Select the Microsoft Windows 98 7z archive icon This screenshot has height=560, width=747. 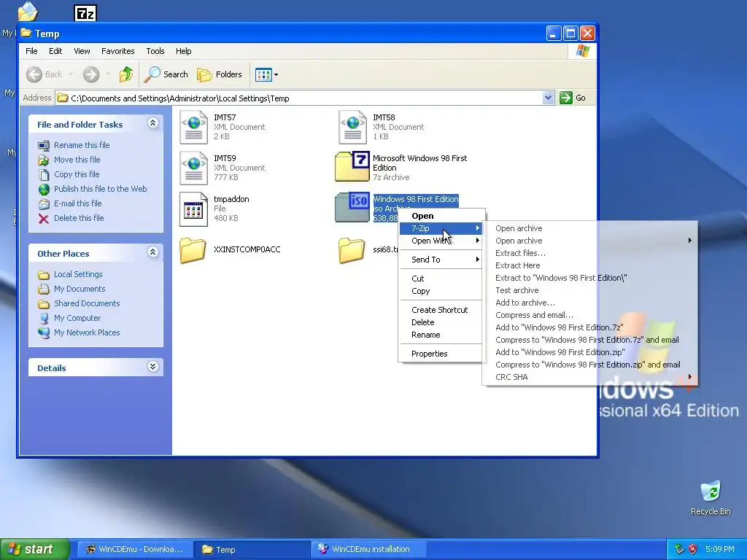tap(352, 167)
